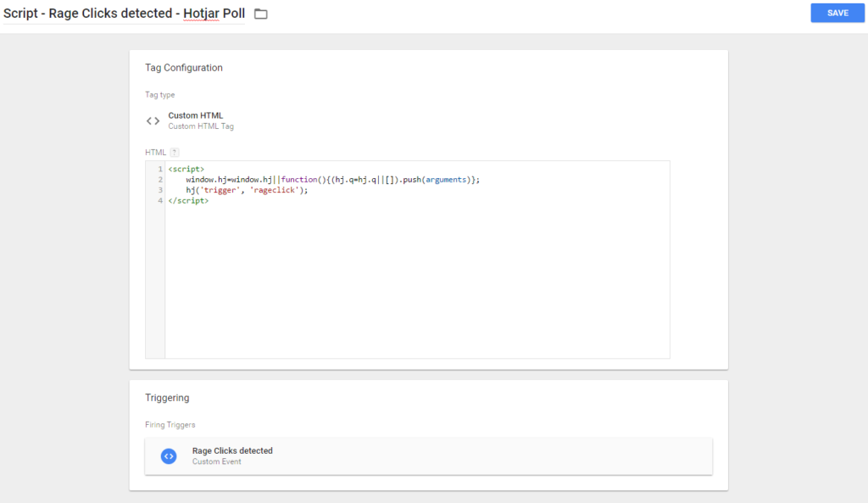This screenshot has width=868, height=503.
Task: Click the Triggering section heading
Action: (167, 397)
